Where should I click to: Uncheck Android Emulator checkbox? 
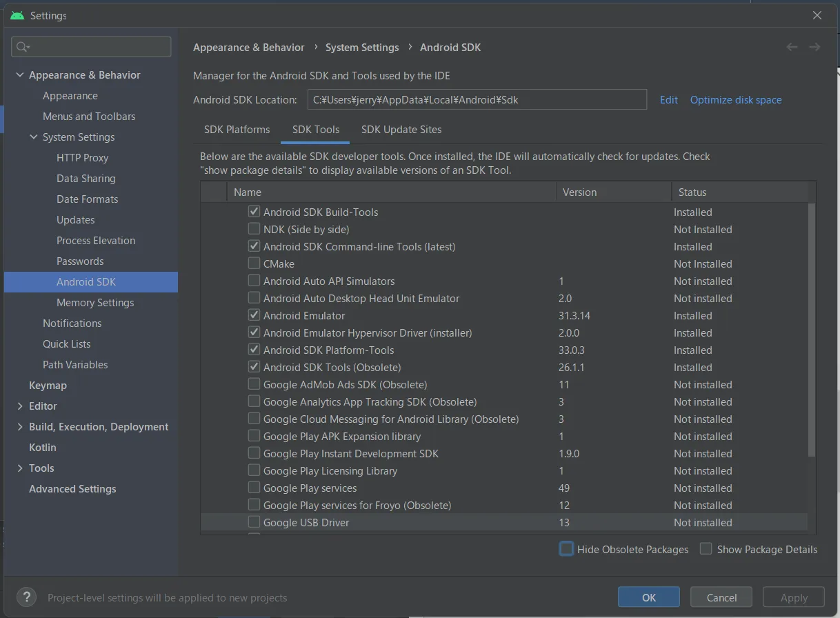coord(254,315)
